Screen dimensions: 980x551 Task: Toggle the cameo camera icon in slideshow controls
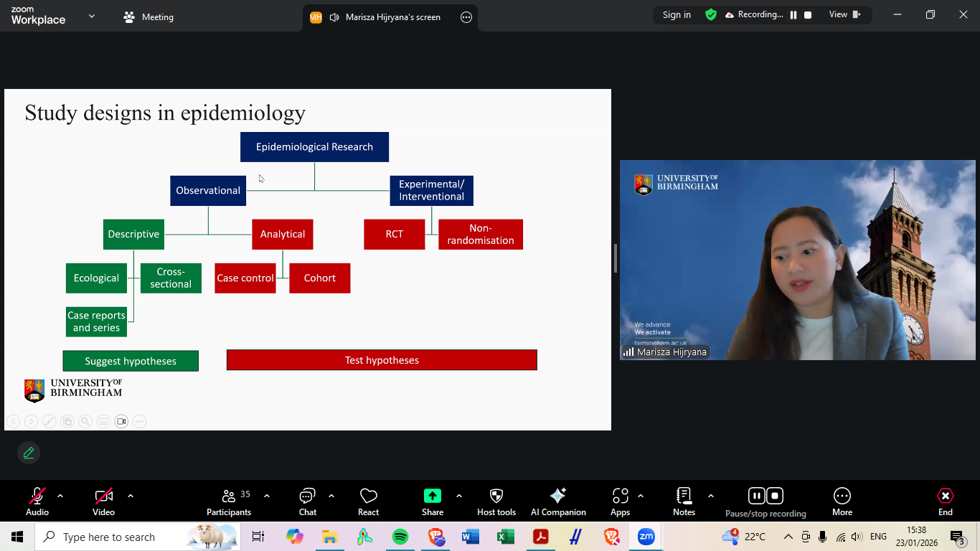pyautogui.click(x=121, y=421)
